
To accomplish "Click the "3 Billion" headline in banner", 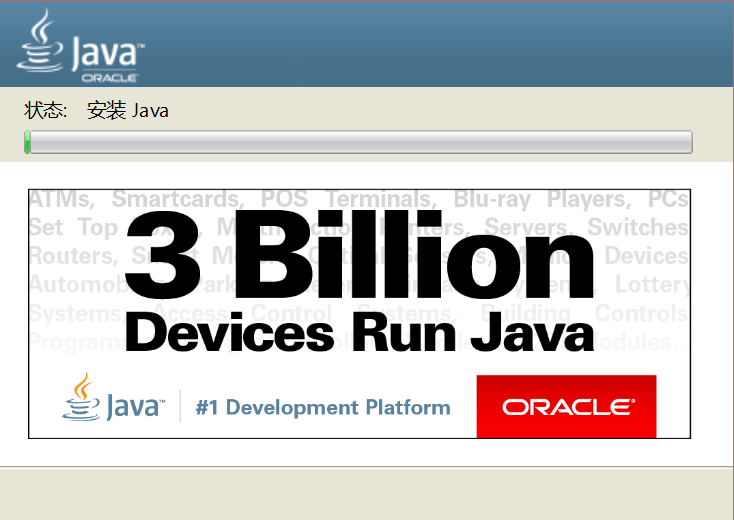I will click(360, 254).
